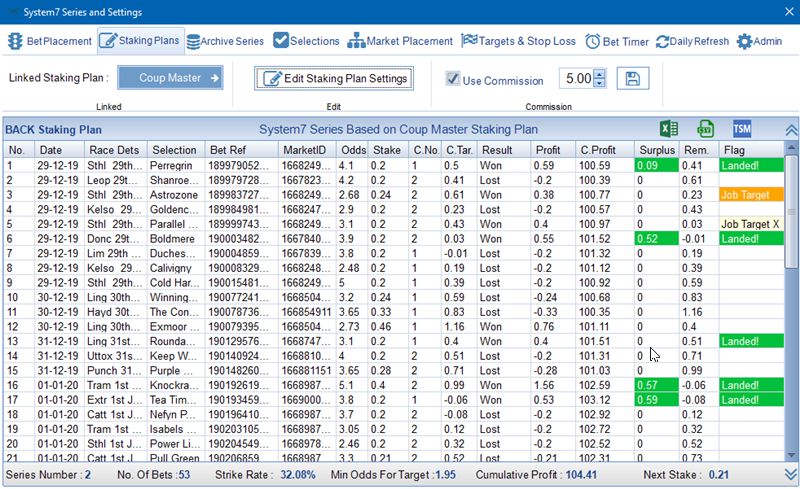The height and width of the screenshot is (489, 800).
Task: Click the green 0.57 surplus cell
Action: [657, 385]
